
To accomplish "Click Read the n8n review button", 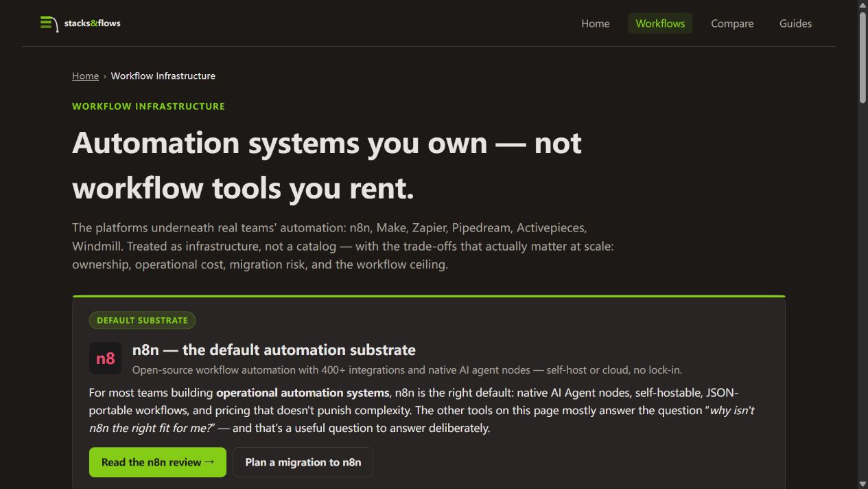I will (158, 462).
